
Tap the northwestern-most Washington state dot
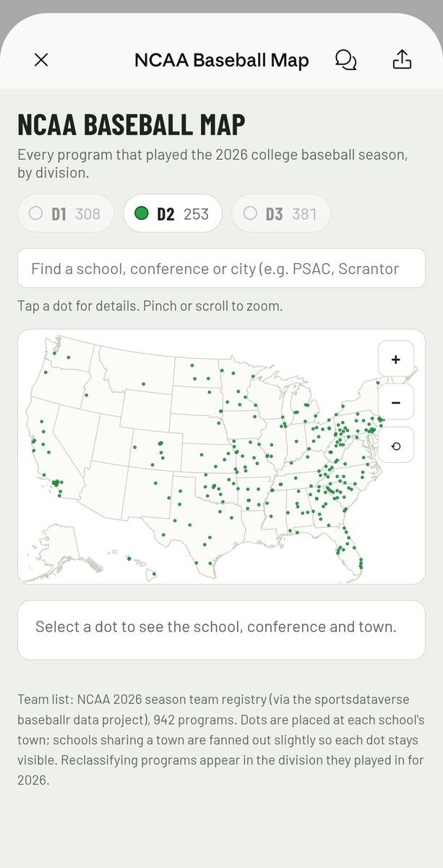click(x=54, y=353)
